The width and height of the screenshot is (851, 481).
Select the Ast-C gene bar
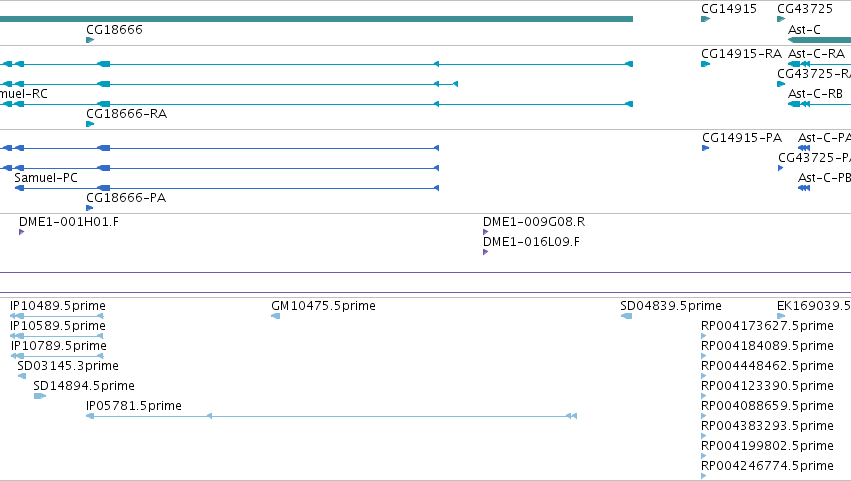820,40
